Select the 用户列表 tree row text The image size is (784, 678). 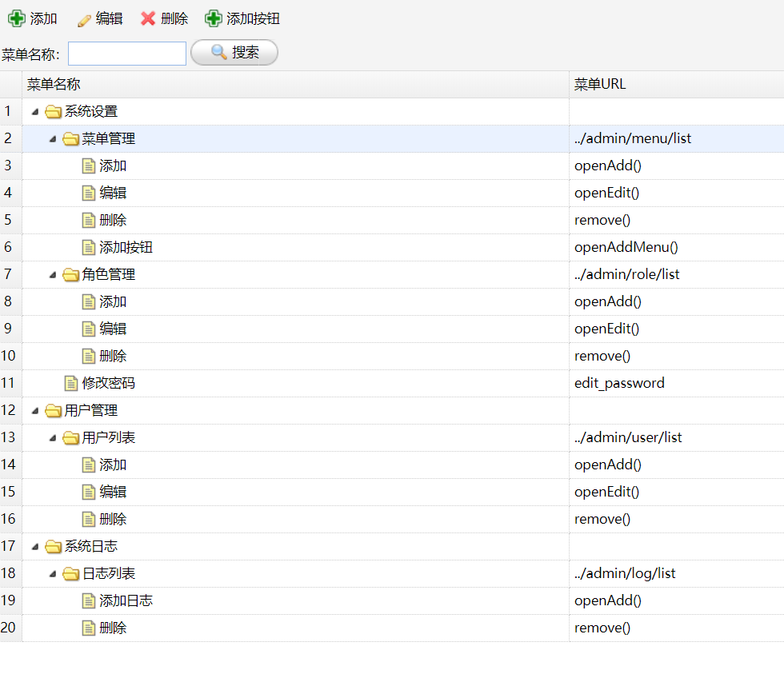[x=109, y=437]
